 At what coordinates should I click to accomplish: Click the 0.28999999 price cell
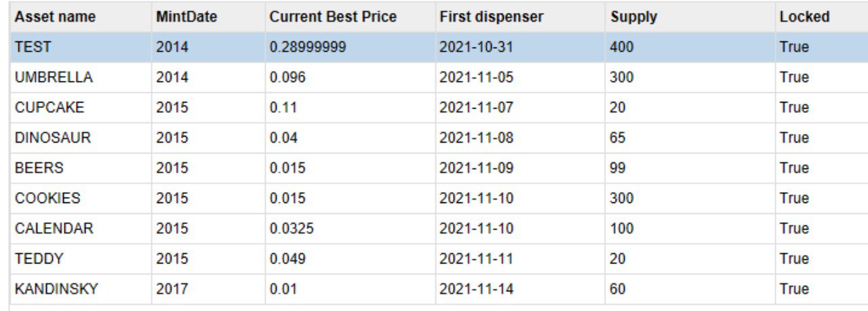[x=350, y=48]
